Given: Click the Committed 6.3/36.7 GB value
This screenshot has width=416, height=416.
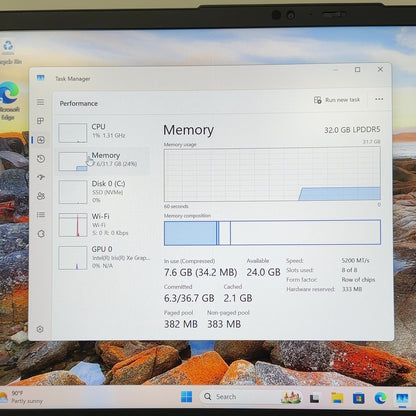Looking at the screenshot, I should point(189,298).
